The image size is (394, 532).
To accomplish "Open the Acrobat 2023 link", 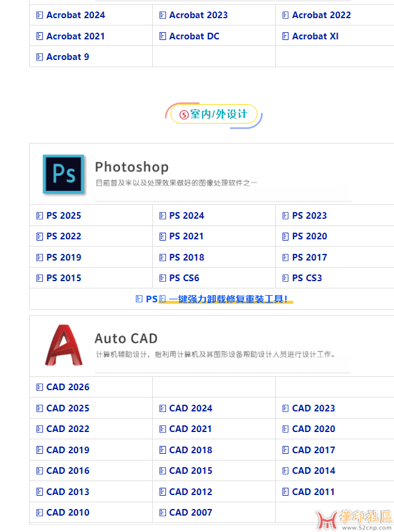I will point(198,15).
